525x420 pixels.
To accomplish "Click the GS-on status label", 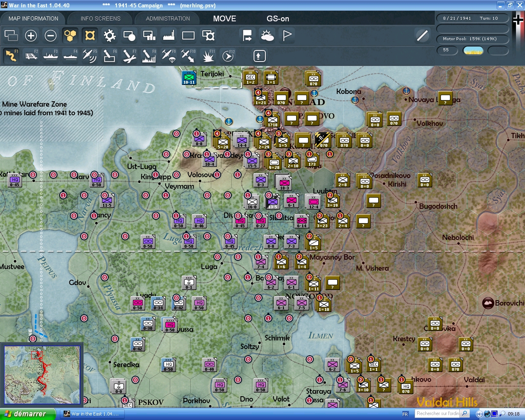I will click(278, 18).
